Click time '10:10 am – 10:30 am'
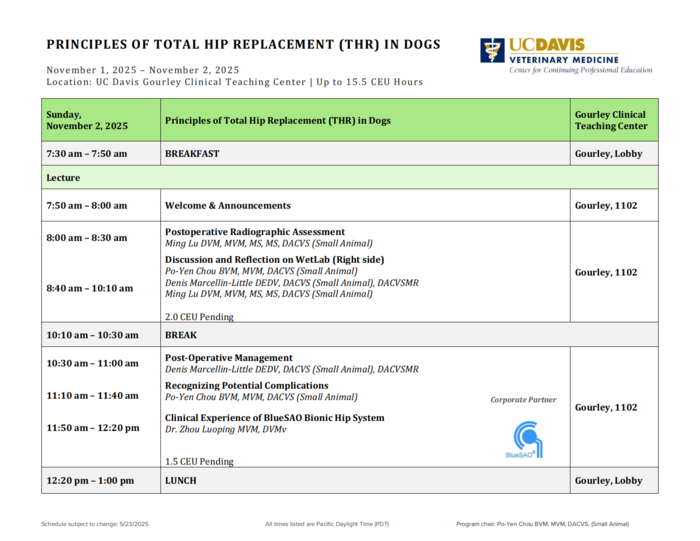This screenshot has height=541, width=700. pyautogui.click(x=92, y=335)
